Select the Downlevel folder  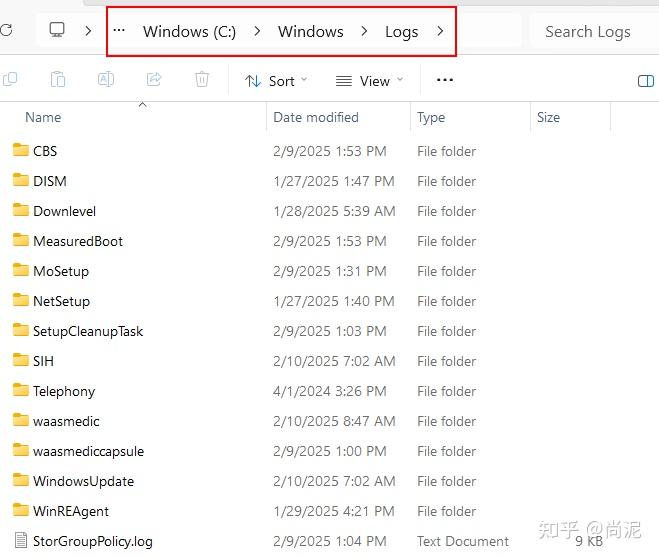pos(54,211)
